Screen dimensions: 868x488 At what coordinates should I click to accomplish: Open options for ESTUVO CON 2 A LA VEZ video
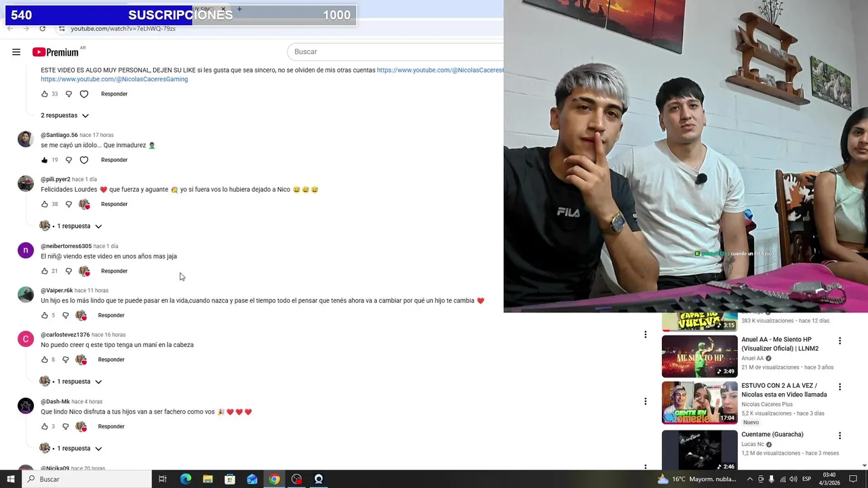pyautogui.click(x=840, y=387)
